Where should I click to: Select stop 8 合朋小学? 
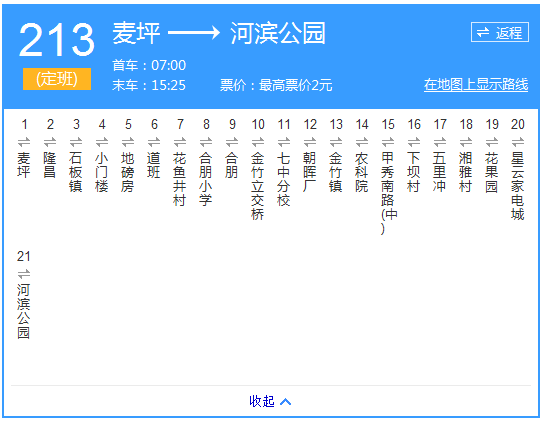206,179
